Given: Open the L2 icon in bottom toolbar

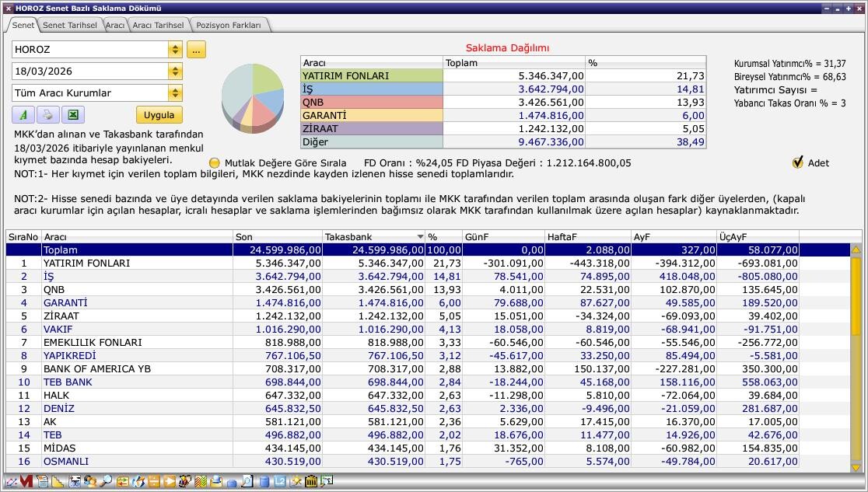Looking at the screenshot, I should tap(281, 482).
